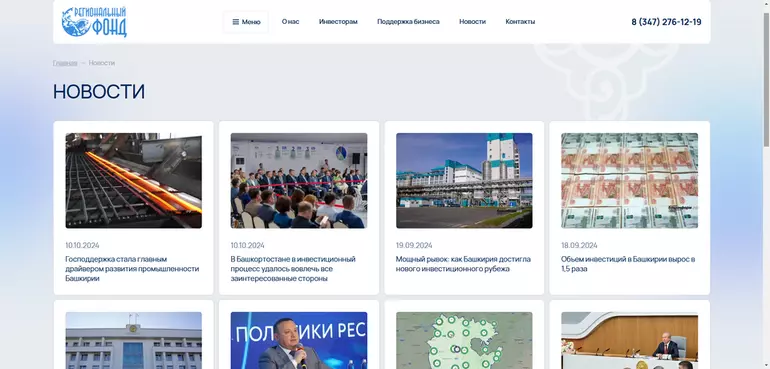Image resolution: width=770 pixels, height=369 pixels.
Task: Open ruble banknotes photo thumbnail
Action: (629, 180)
